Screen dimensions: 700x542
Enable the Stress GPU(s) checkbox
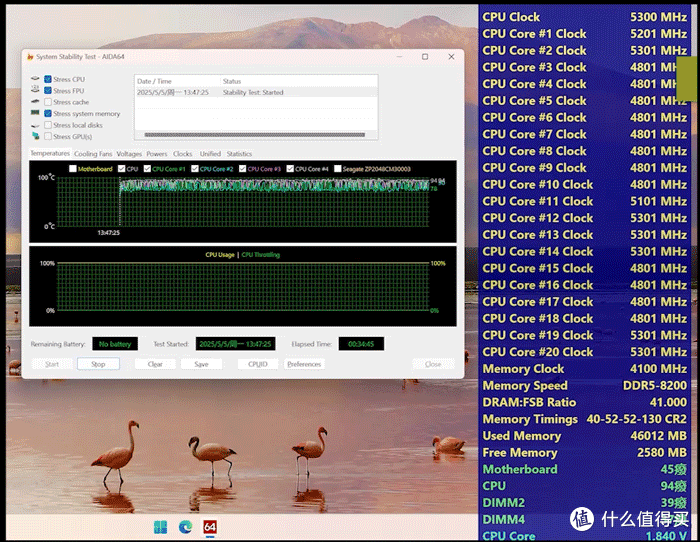coord(48,136)
